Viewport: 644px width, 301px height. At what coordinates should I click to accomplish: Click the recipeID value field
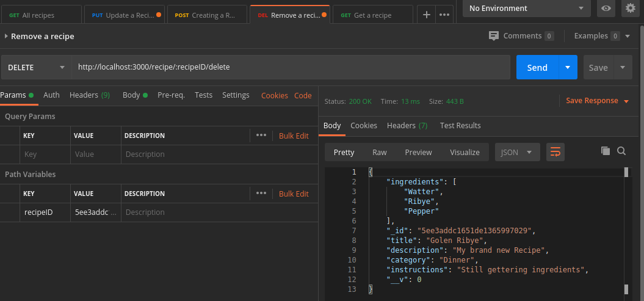click(96, 212)
